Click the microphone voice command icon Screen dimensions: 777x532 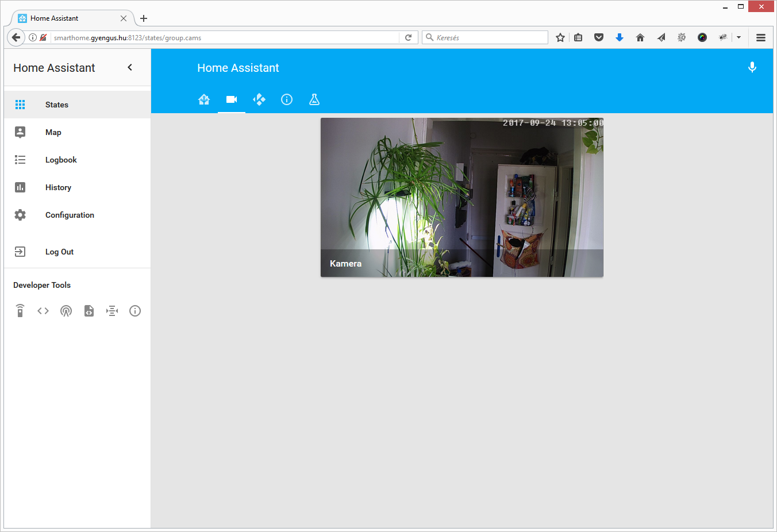[752, 67]
